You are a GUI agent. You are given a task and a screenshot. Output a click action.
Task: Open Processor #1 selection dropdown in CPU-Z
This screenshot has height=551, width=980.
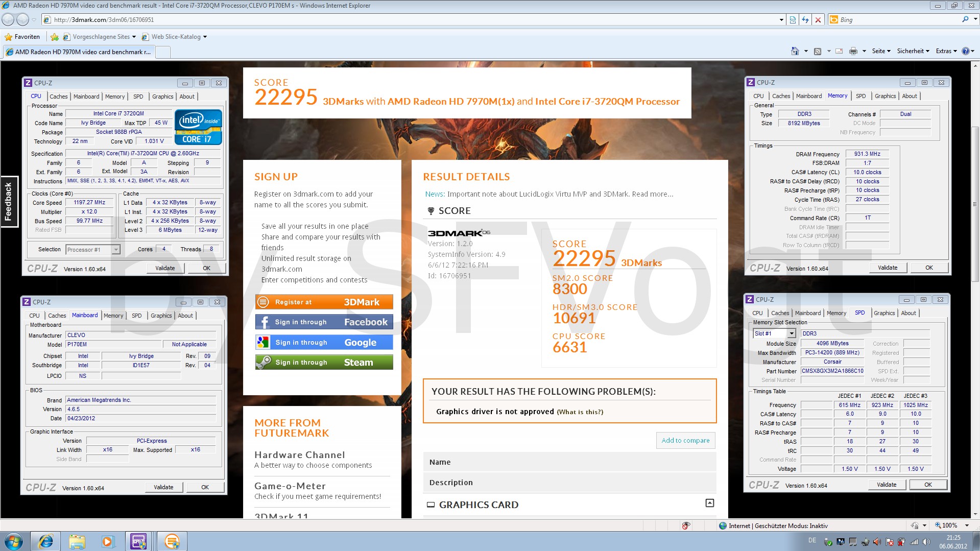[116, 250]
